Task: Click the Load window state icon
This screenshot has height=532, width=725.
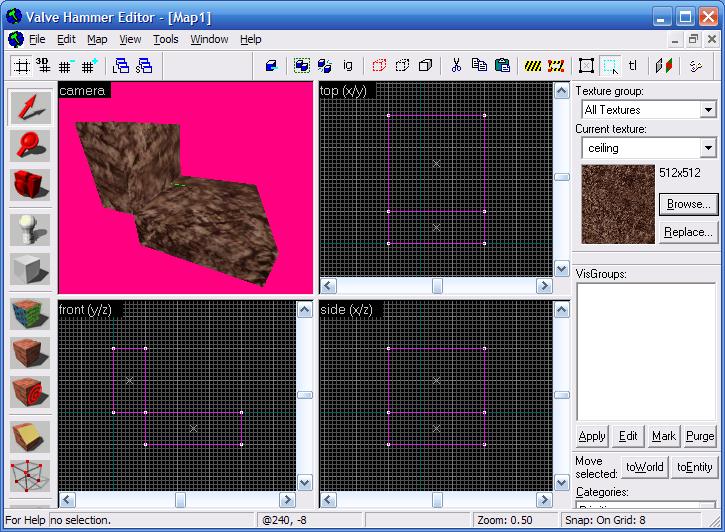Action: (121, 66)
